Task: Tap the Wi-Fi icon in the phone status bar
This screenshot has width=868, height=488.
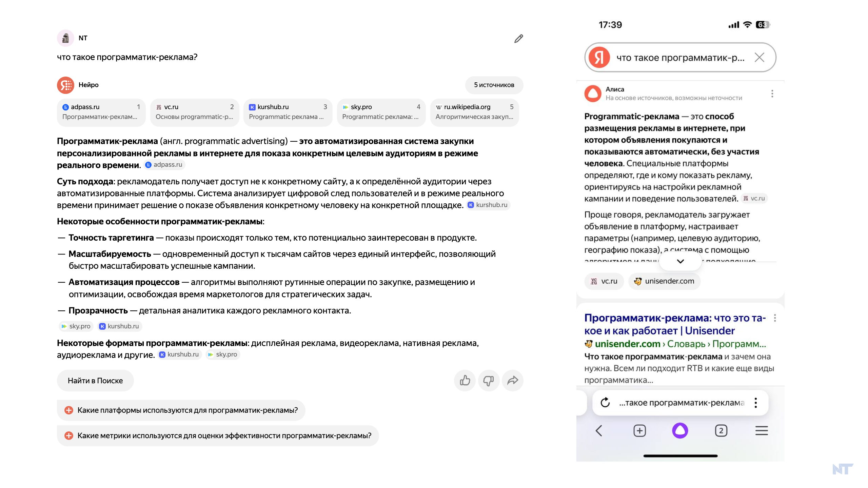Action: 747,25
